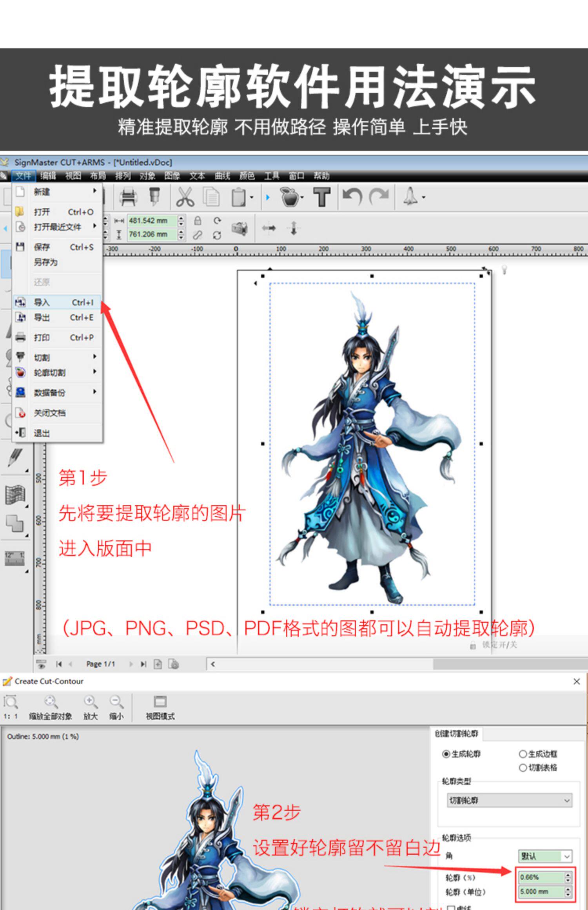Click the 1:1 zoom icon
Screen dimensions: 588x910
(x=11, y=707)
